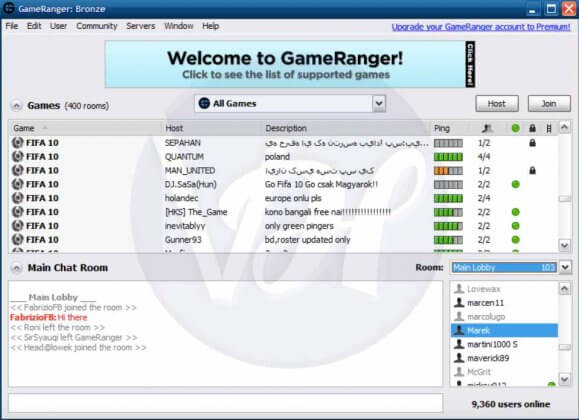The height and width of the screenshot is (420, 579).
Task: Collapse the Main Chat Room section
Action: 16,268
